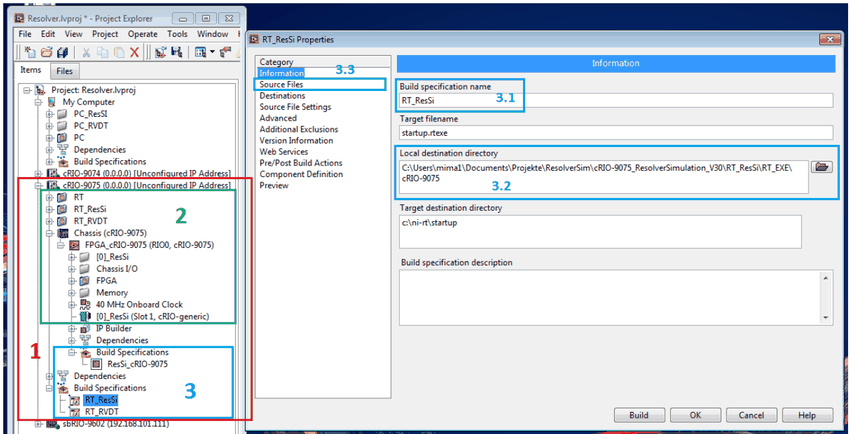This screenshot has height=434, width=852.
Task: Click the folder icon next to PC_ResSI
Action: (x=62, y=114)
